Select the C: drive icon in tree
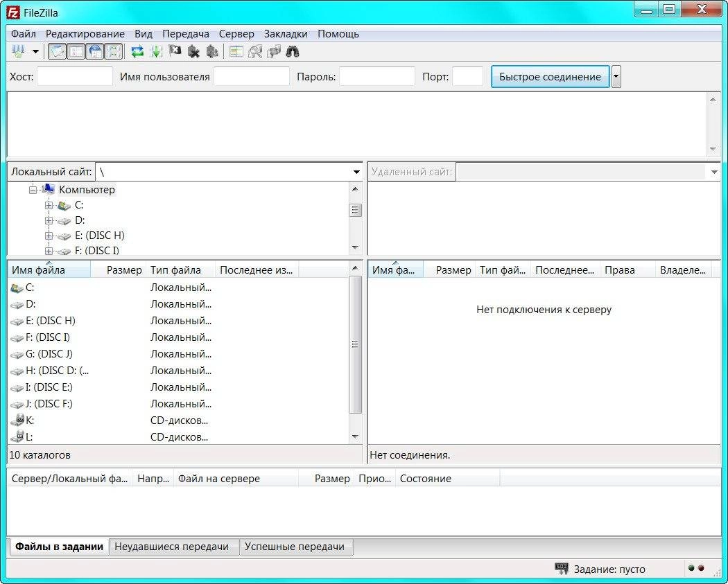Image resolution: width=728 pixels, height=584 pixels. coord(64,205)
